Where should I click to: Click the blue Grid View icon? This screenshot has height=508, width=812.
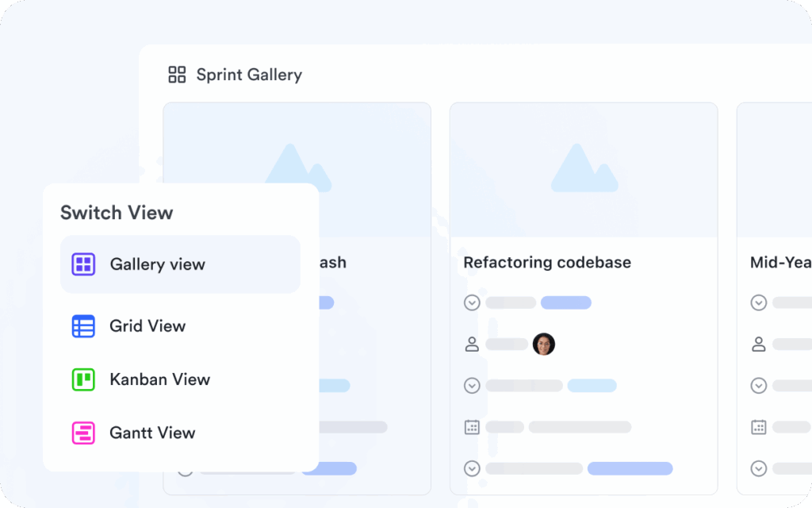[x=82, y=325]
